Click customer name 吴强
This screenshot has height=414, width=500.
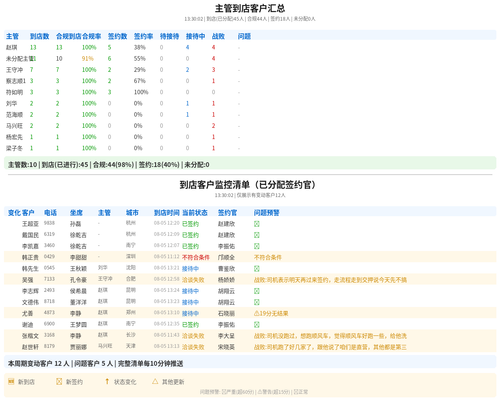28,280
